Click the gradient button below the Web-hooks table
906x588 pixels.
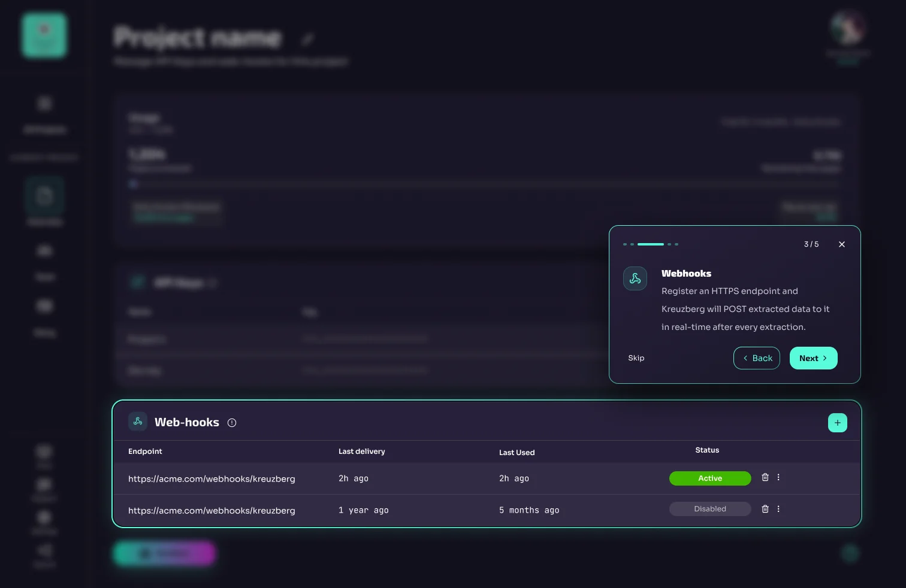164,553
